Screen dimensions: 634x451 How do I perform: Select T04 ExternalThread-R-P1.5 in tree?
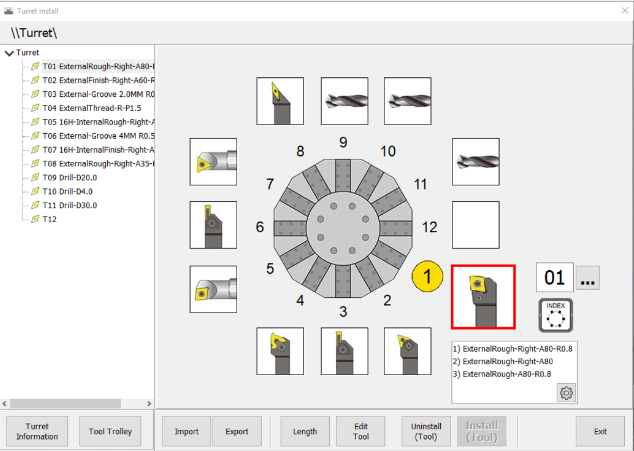(x=92, y=108)
